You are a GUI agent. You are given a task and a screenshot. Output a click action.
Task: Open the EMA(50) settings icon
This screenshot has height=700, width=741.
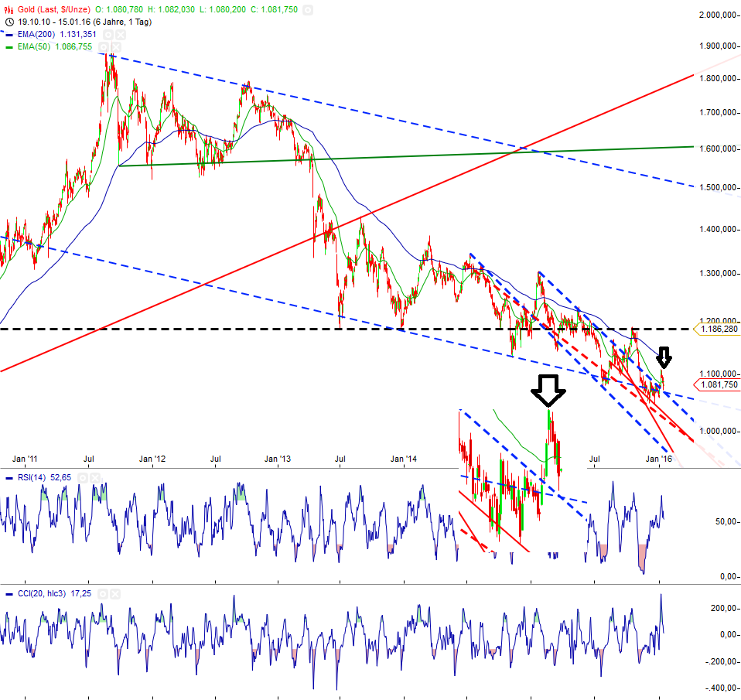pyautogui.click(x=104, y=47)
